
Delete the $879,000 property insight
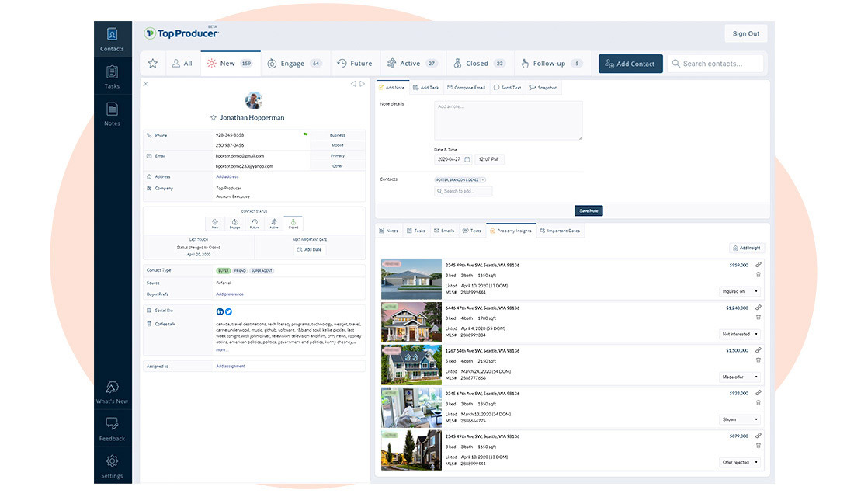click(x=759, y=446)
